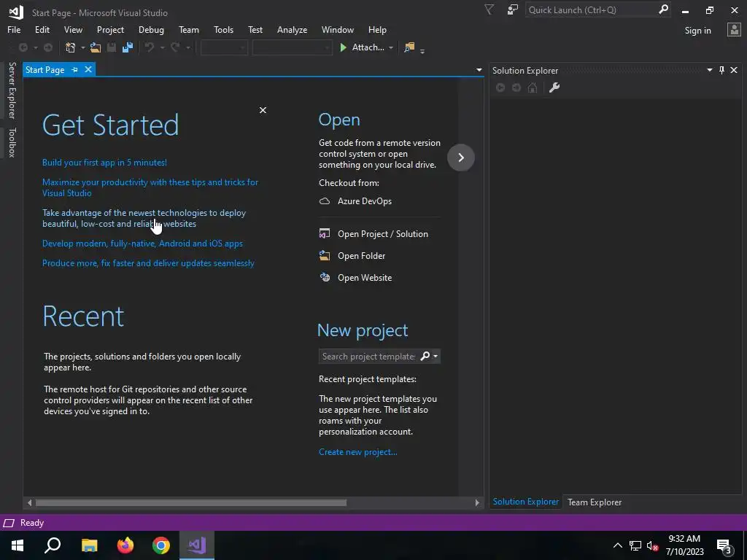Click in the Search project templates field
This screenshot has height=560, width=747.
pyautogui.click(x=368, y=356)
